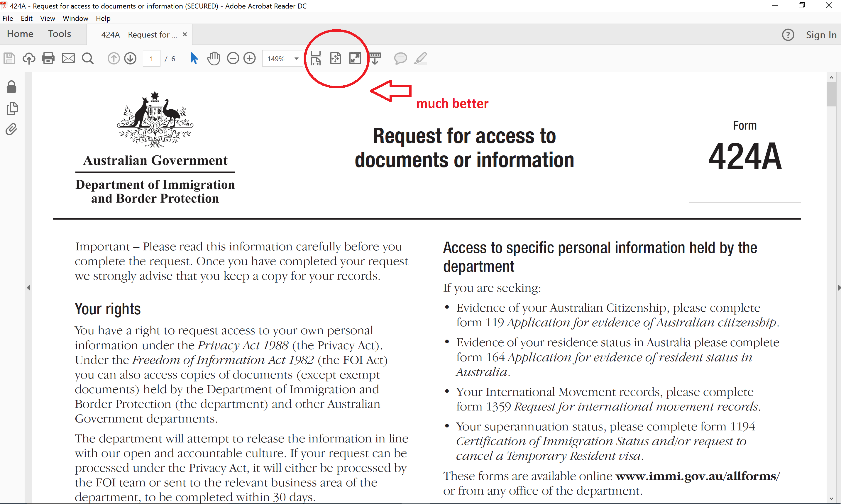Restore down the Acrobat window
This screenshot has height=504, width=841.
[x=802, y=6]
